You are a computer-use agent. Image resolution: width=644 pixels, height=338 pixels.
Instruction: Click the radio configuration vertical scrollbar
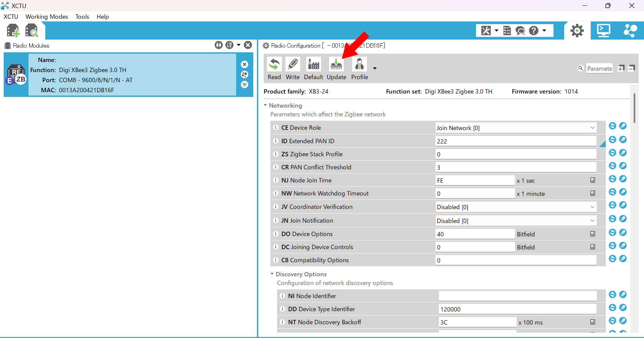(x=634, y=108)
